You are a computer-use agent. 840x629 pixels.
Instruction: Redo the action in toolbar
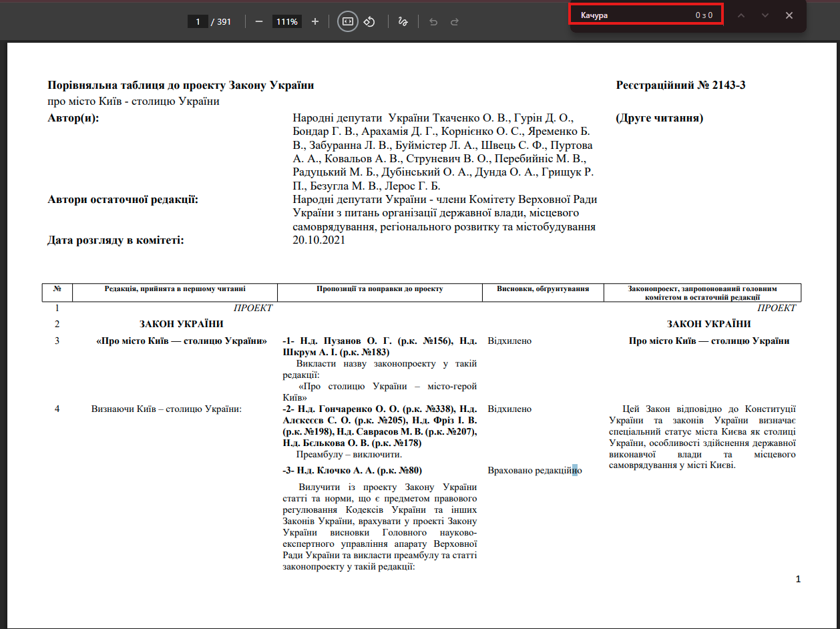tap(455, 21)
